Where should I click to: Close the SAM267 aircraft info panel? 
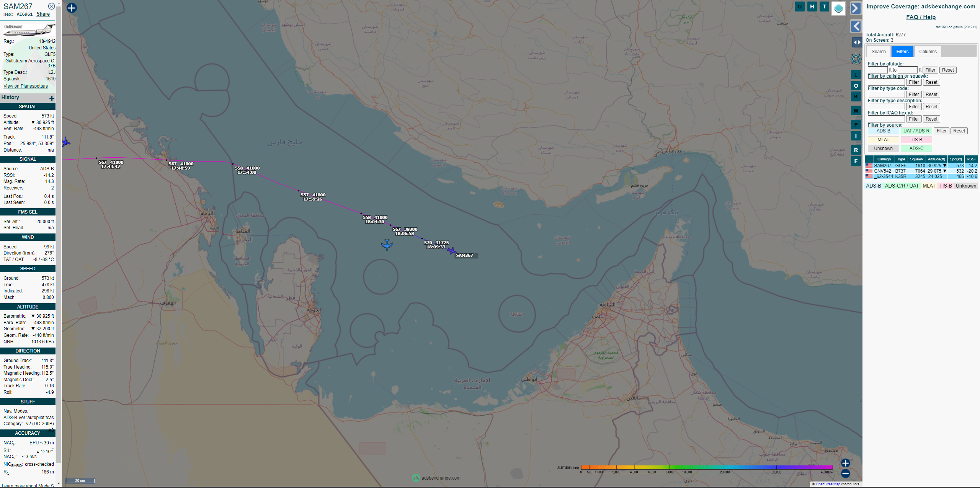(x=51, y=6)
